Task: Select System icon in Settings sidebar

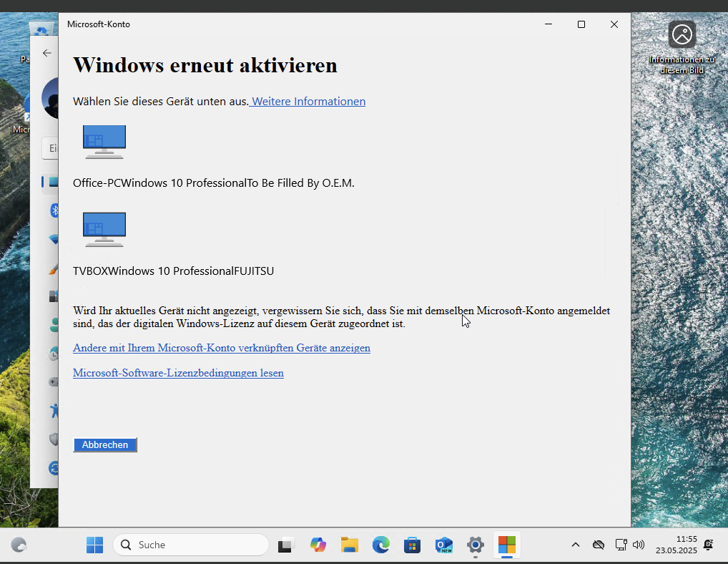Action: tap(54, 182)
